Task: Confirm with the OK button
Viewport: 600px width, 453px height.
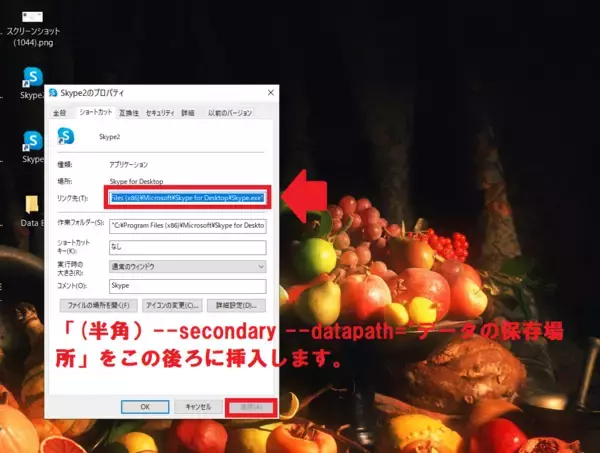Action: (x=145, y=407)
